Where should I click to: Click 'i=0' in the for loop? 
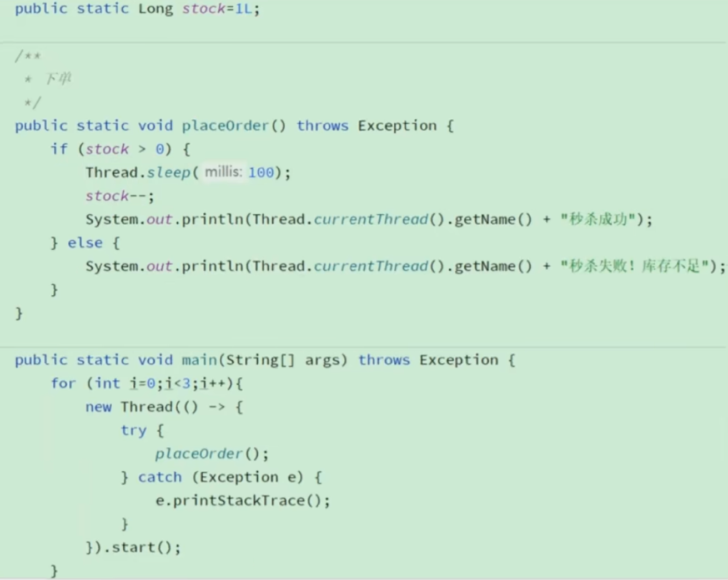tap(142, 384)
